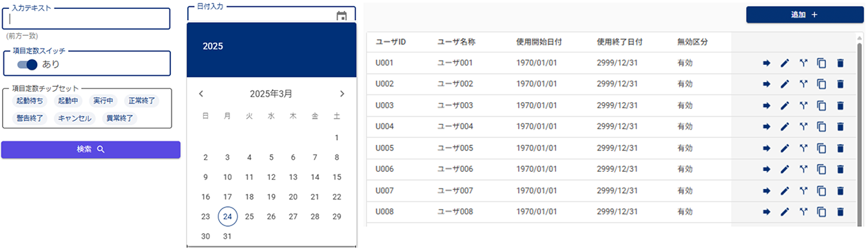The height and width of the screenshot is (249, 868).
Task: Toggle the 項目定数スイッチ switch off
Action: click(28, 64)
